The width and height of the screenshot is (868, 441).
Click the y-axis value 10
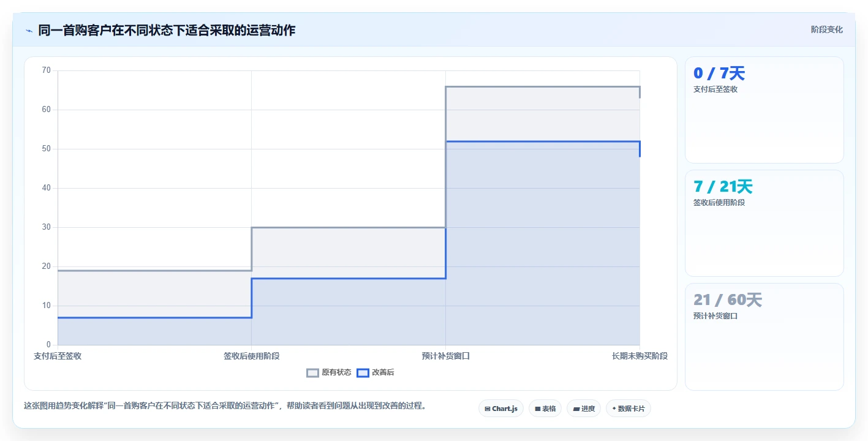47,306
